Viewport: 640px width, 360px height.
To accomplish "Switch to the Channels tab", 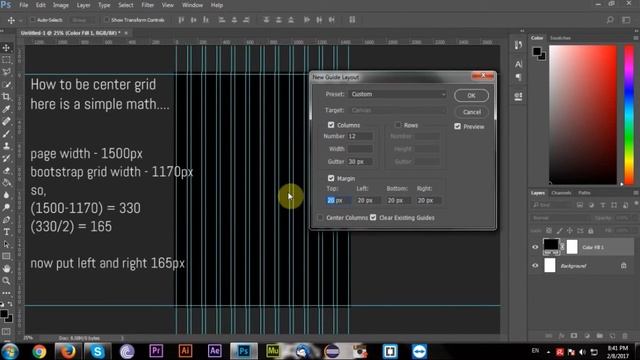I will [x=561, y=193].
